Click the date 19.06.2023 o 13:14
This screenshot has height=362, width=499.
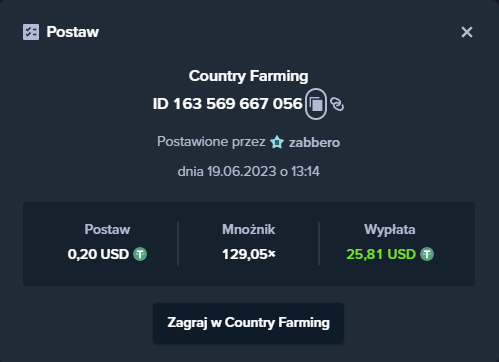tap(263, 172)
